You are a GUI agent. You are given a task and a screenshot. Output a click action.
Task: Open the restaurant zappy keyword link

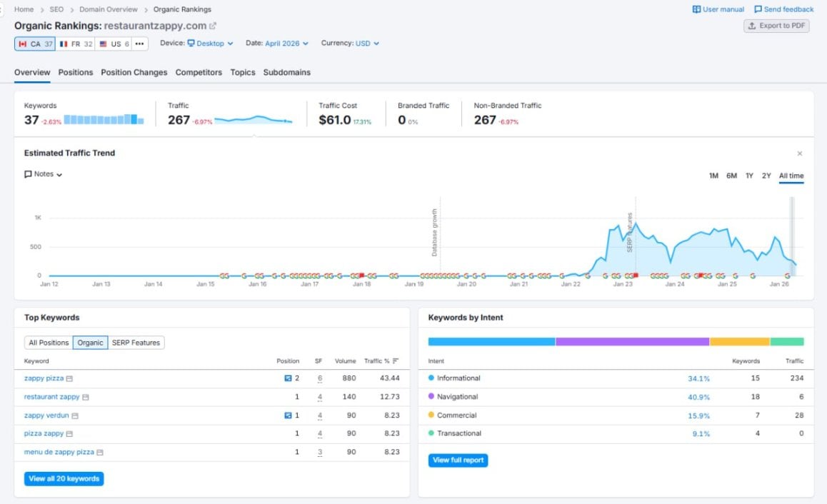(51, 396)
